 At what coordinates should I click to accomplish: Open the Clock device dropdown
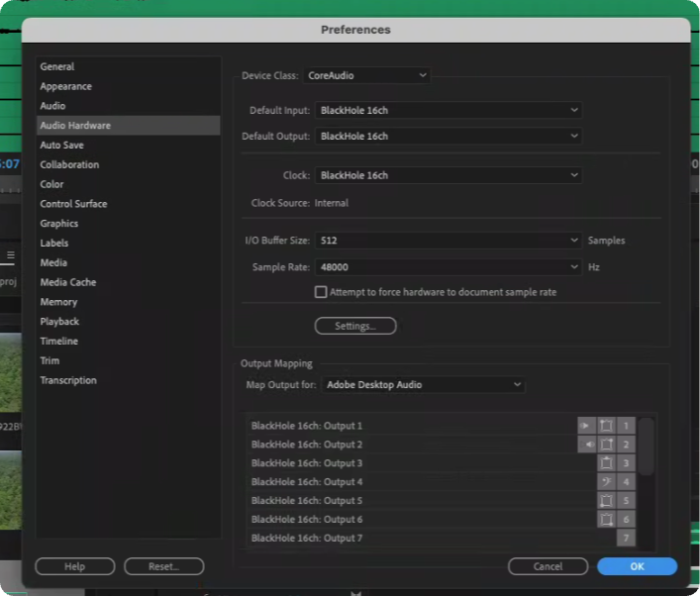(x=449, y=175)
